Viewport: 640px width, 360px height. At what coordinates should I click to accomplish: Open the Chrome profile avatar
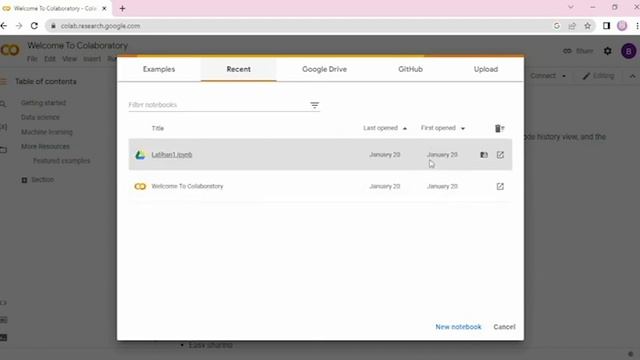click(622, 26)
